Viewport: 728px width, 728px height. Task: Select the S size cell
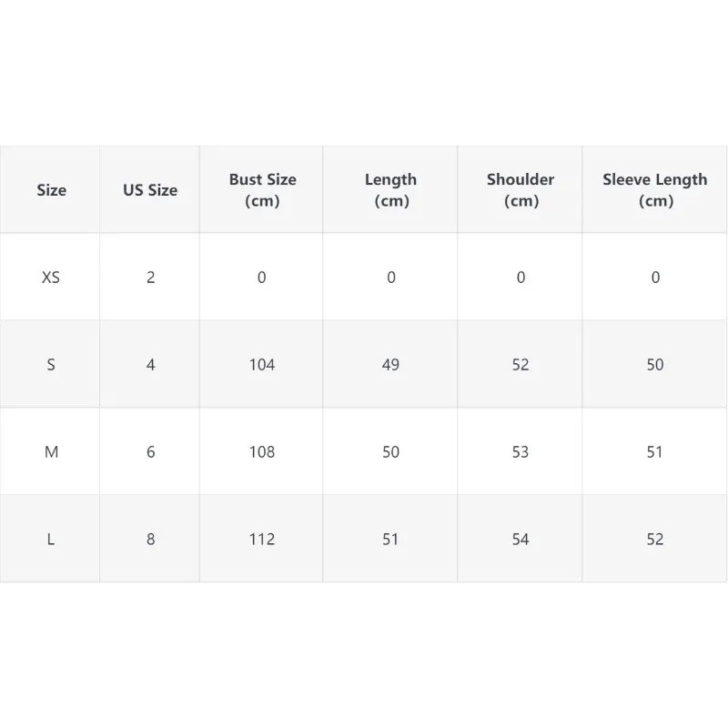pyautogui.click(x=51, y=365)
